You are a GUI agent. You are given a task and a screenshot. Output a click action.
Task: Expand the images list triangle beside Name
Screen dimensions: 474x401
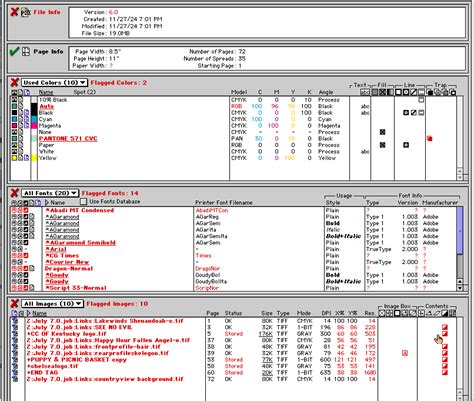(28, 313)
